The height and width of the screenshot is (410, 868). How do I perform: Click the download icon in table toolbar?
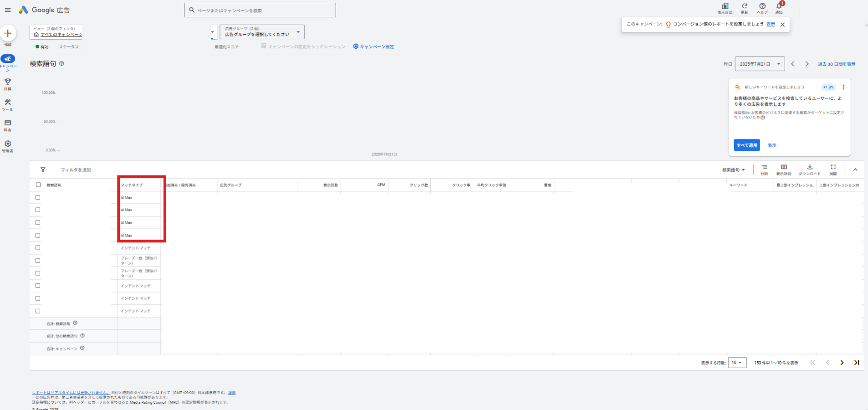[810, 167]
